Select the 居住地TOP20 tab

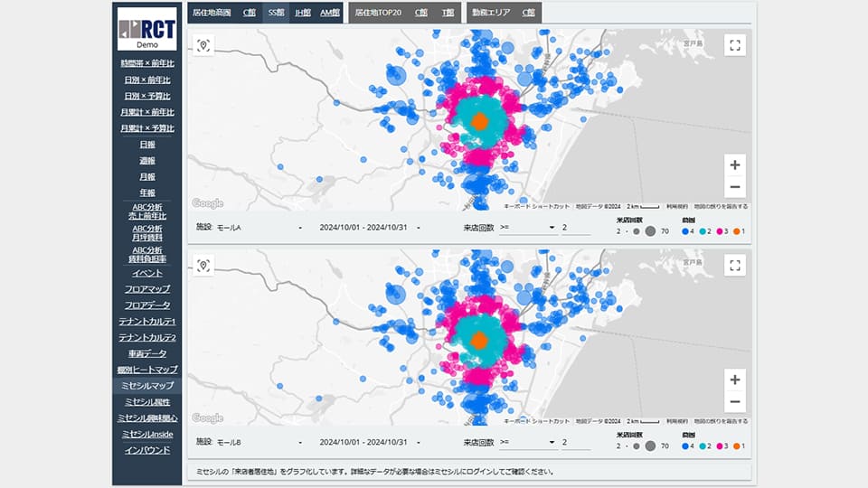378,14
